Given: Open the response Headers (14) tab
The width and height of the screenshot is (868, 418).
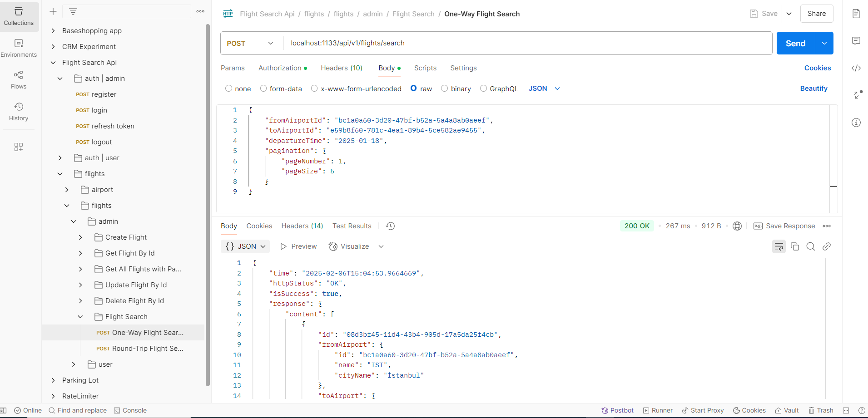Looking at the screenshot, I should (302, 226).
